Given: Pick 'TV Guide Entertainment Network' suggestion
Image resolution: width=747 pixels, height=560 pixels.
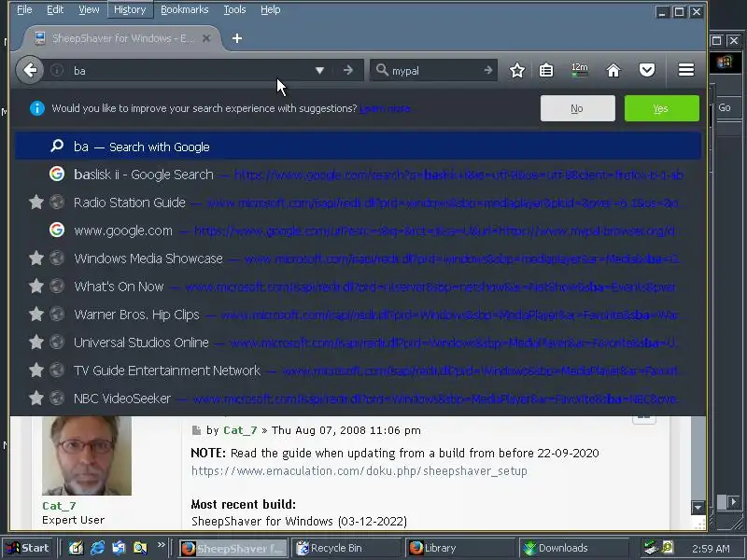Looking at the screenshot, I should pos(358,371).
